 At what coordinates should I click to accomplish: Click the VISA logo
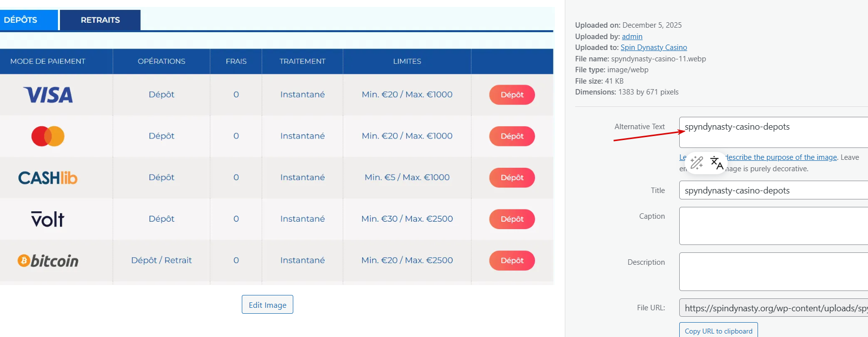[48, 95]
